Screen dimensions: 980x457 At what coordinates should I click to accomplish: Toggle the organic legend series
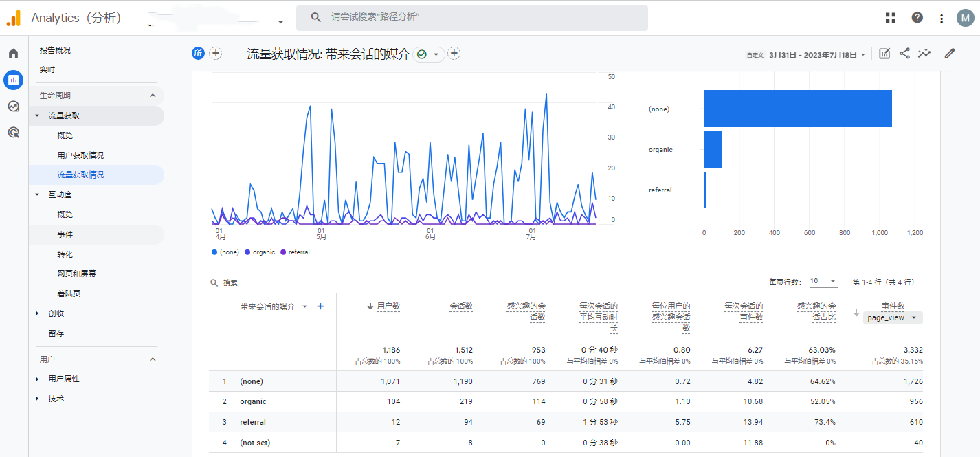(260, 252)
